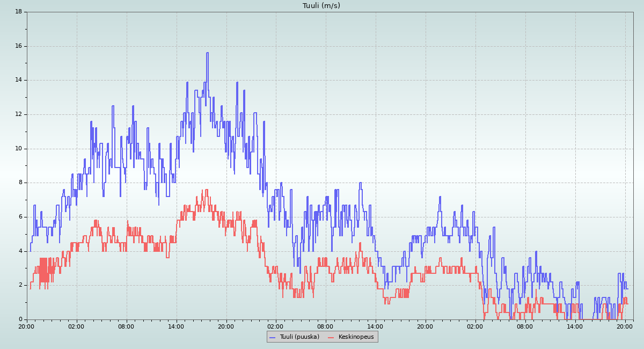This screenshot has width=644, height=349.
Task: Click the 6 label on vertical axis
Action: (20, 217)
